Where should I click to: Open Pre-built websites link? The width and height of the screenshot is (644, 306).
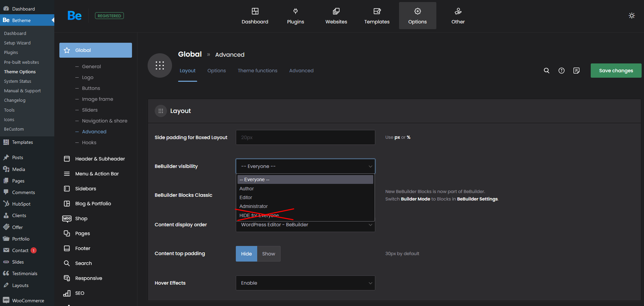[21, 62]
